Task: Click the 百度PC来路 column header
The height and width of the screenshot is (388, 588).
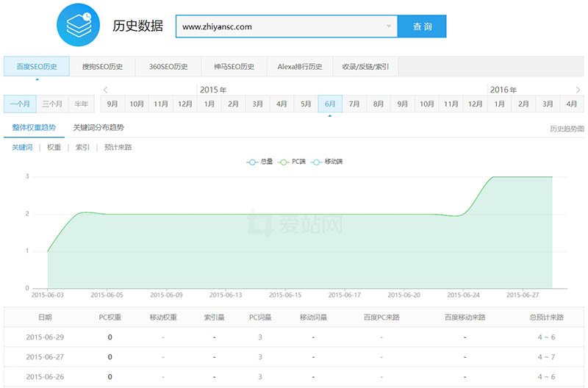Action: 381,317
